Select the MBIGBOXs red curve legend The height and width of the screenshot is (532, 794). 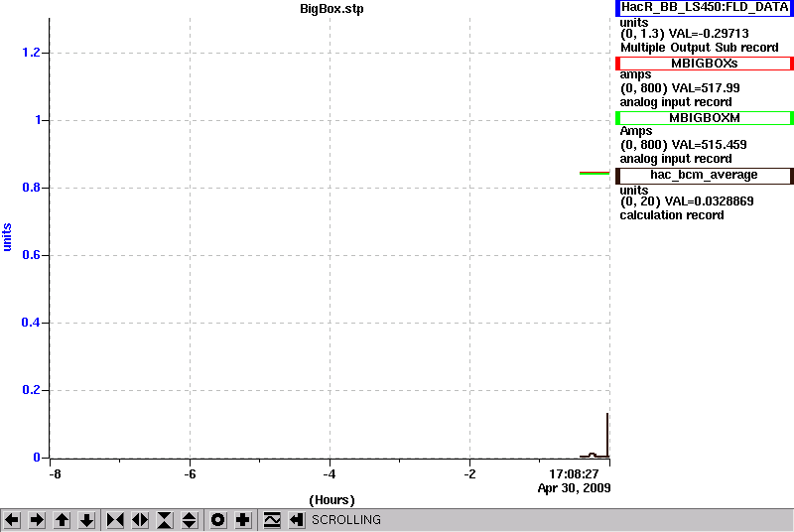[x=705, y=64]
